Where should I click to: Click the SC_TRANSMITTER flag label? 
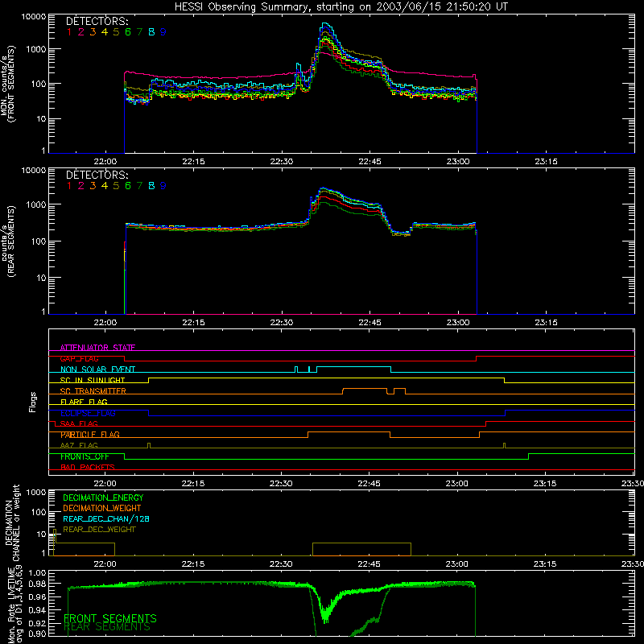[x=93, y=391]
